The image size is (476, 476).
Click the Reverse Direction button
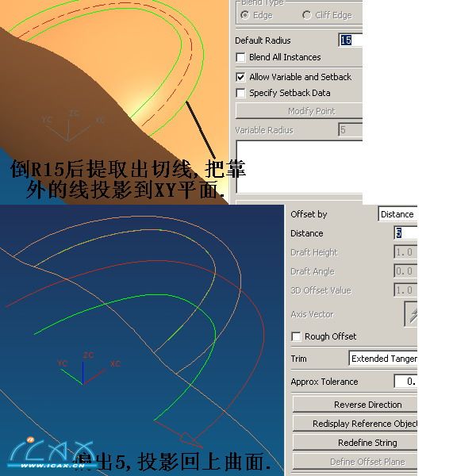coord(355,405)
